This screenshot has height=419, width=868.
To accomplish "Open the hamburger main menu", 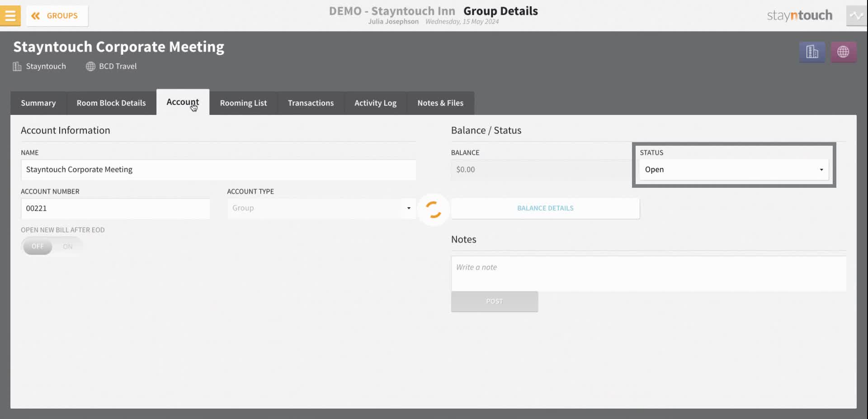I will (10, 15).
